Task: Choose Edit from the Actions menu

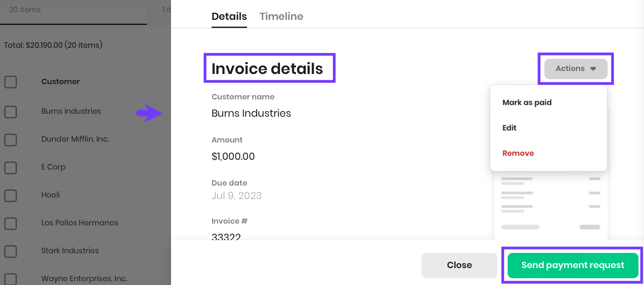Action: [509, 128]
